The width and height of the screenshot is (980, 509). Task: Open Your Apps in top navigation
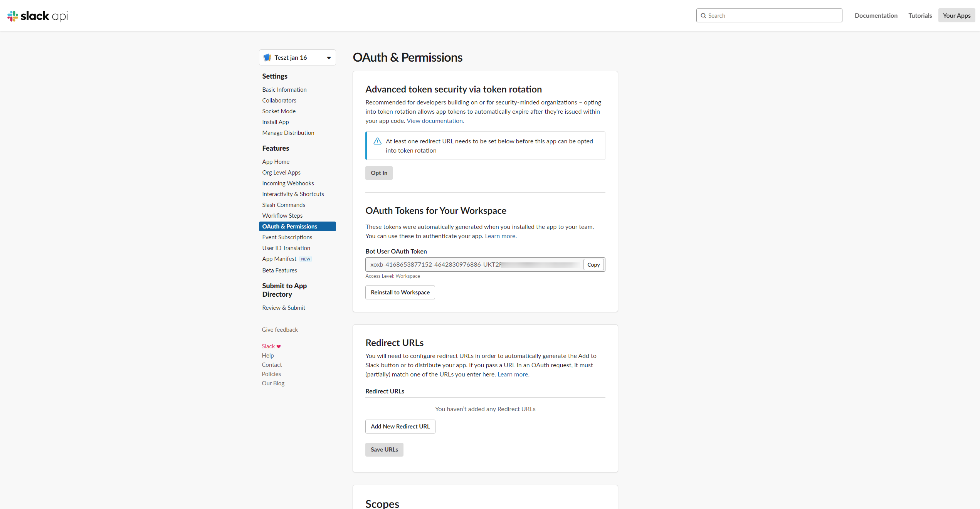pyautogui.click(x=956, y=15)
